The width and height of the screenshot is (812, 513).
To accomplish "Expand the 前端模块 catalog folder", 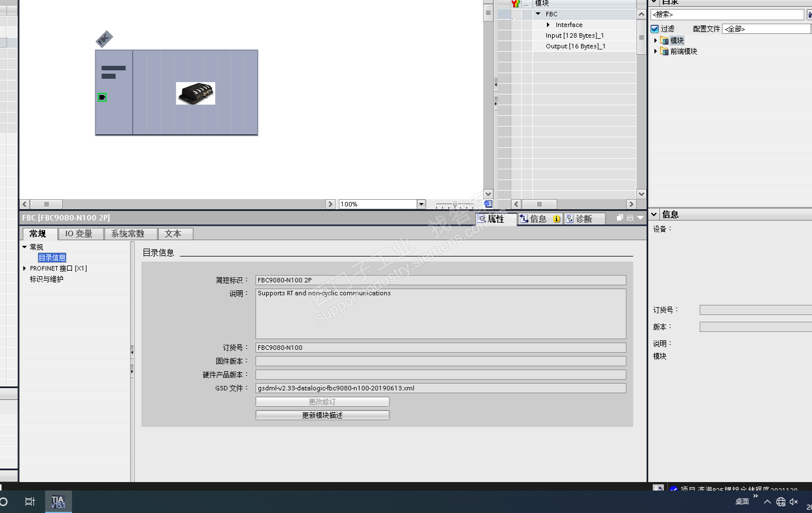I will click(x=656, y=51).
